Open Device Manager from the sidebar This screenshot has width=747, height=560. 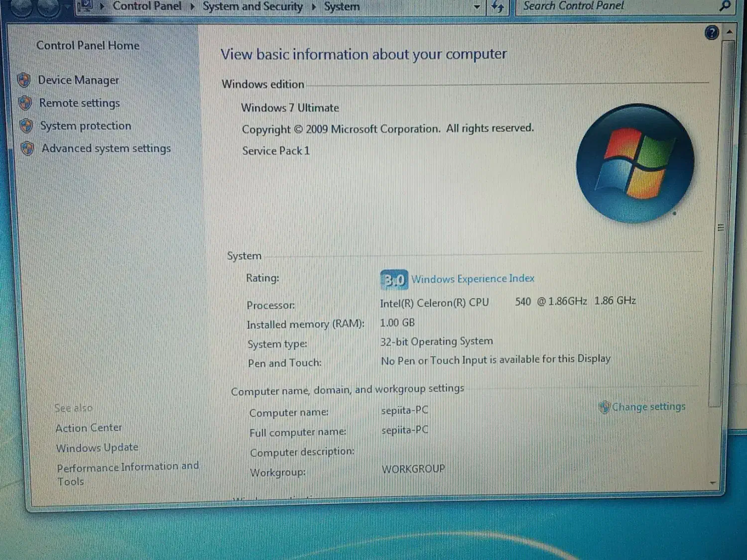click(x=79, y=80)
